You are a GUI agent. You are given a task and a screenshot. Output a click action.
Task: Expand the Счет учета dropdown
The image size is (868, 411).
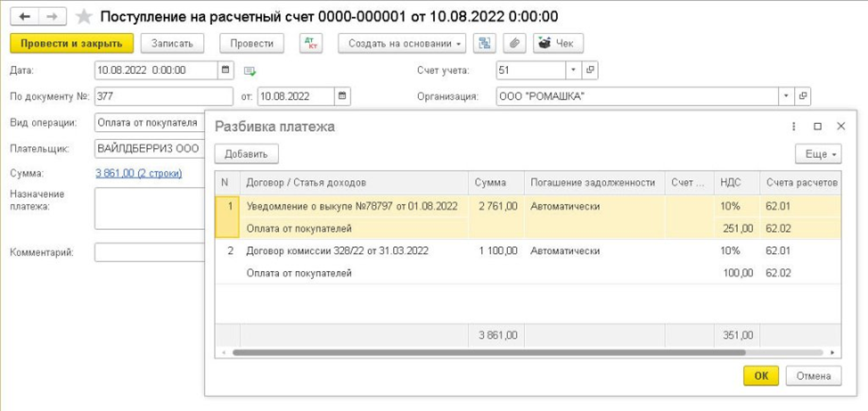573,70
